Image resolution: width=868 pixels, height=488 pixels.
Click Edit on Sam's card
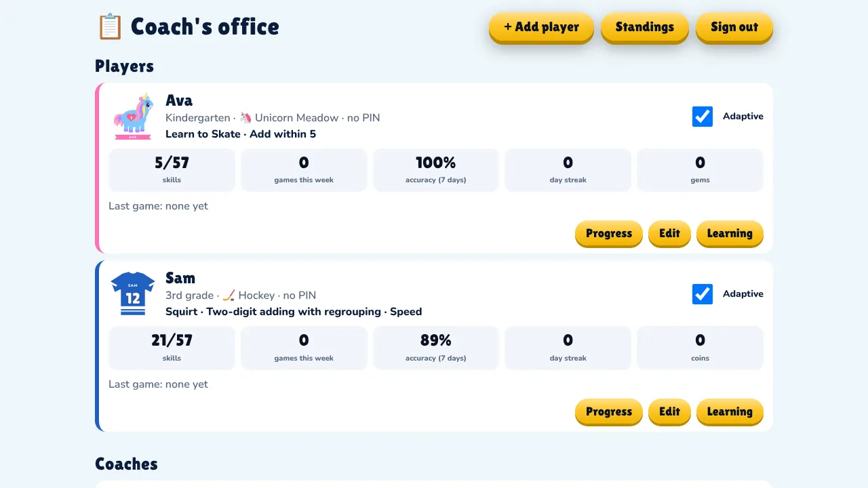pos(669,411)
